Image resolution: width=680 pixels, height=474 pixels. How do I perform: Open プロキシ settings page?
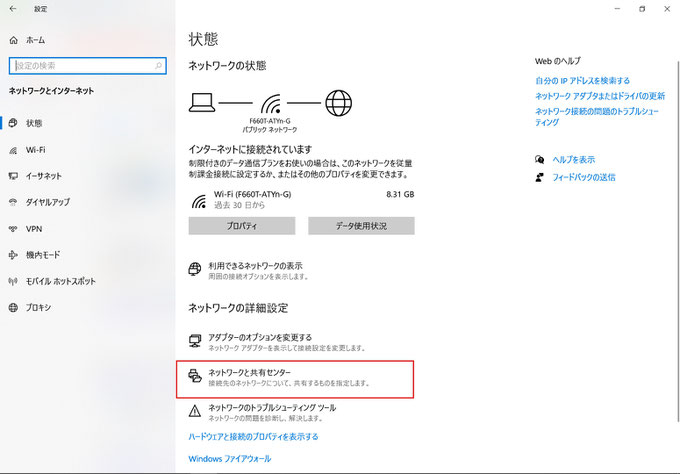30,307
